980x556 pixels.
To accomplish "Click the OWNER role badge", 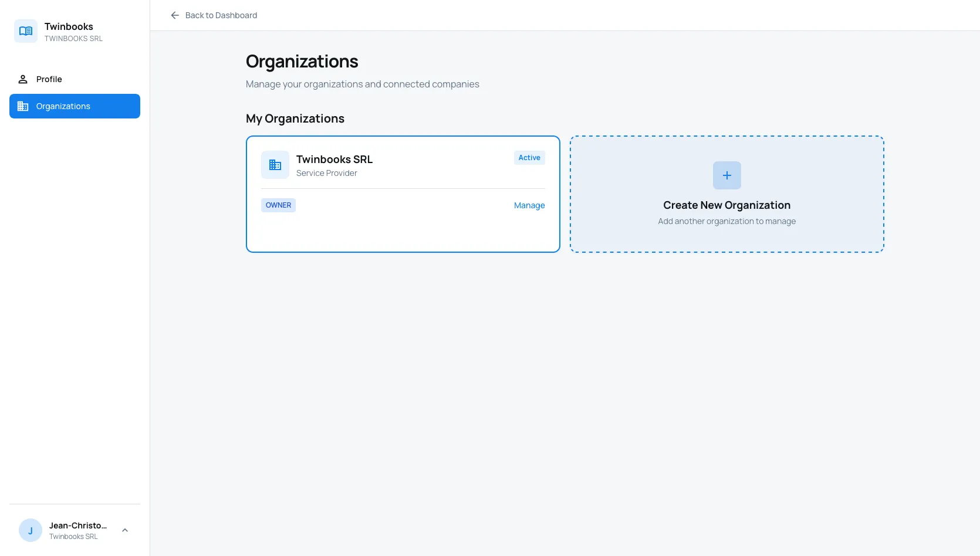I will coord(278,205).
